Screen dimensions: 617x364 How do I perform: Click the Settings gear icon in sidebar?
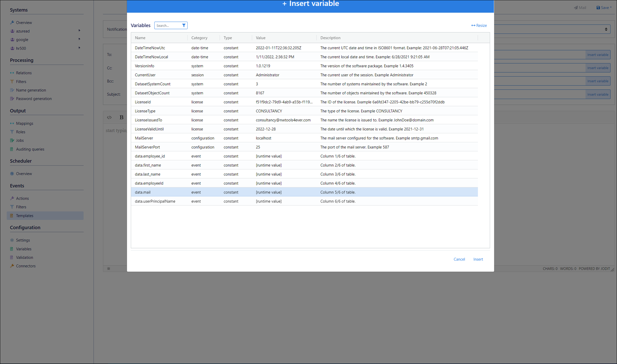[12, 240]
